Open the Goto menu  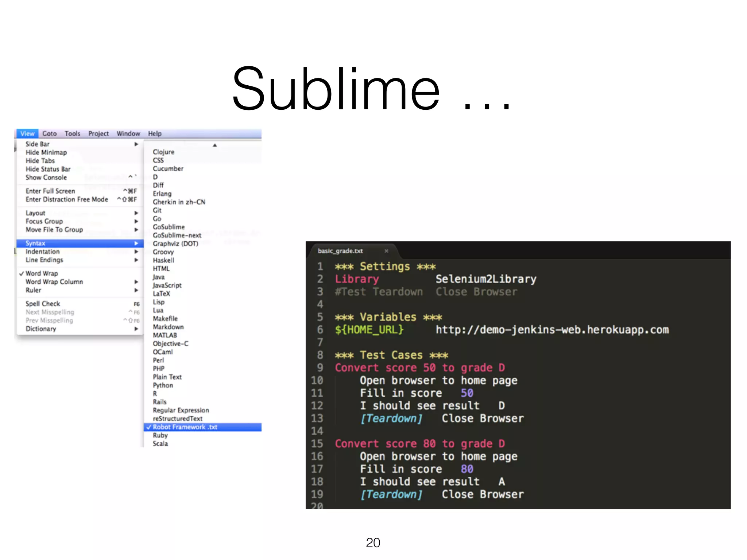49,133
